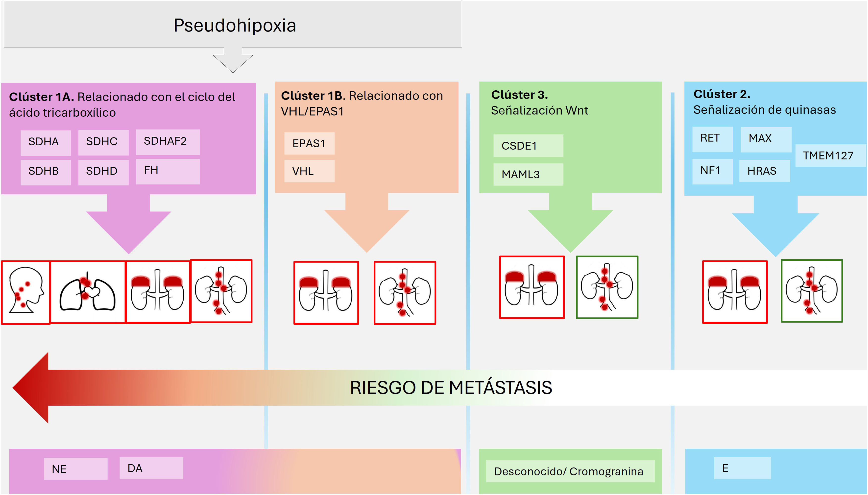Click the head and neck tumor icon
Screen dimensions: 868x495
coord(26,292)
